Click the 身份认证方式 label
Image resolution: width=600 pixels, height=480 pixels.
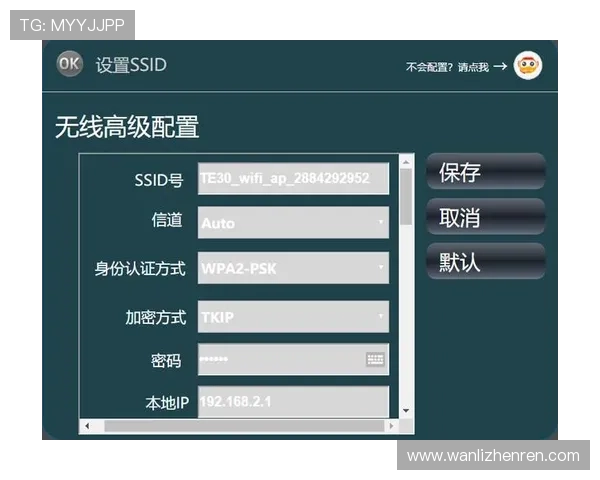140,268
